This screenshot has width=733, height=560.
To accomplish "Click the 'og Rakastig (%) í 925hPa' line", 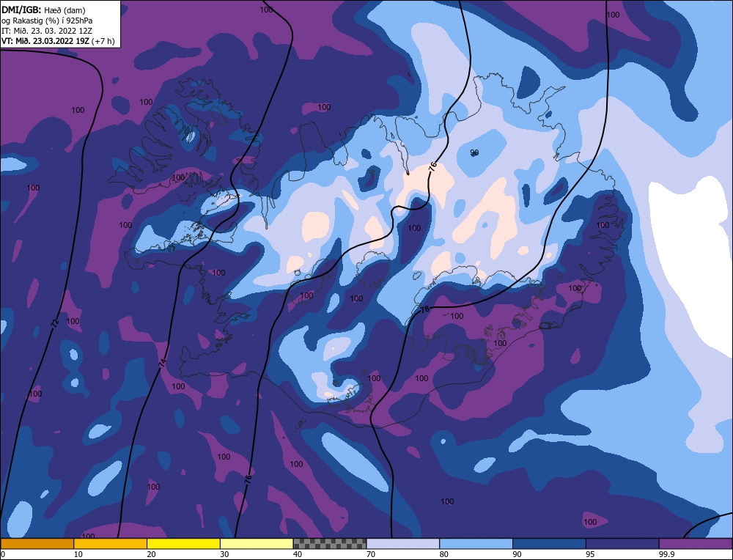I will [47, 20].
